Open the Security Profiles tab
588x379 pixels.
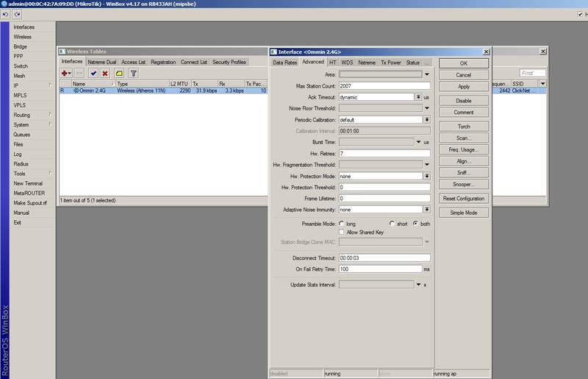[229, 63]
